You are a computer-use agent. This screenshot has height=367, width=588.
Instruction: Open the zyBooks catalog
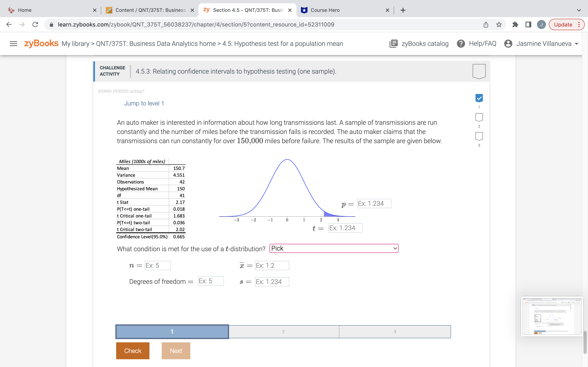[419, 43]
